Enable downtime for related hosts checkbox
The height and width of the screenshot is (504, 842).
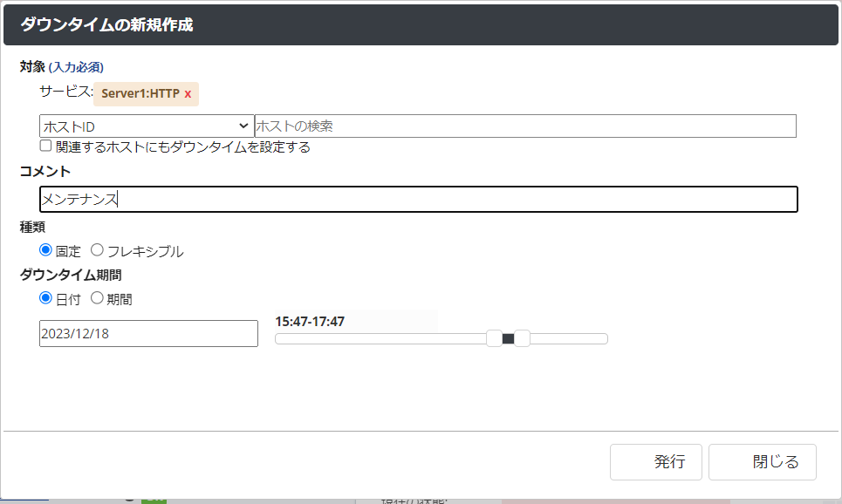tap(46, 146)
